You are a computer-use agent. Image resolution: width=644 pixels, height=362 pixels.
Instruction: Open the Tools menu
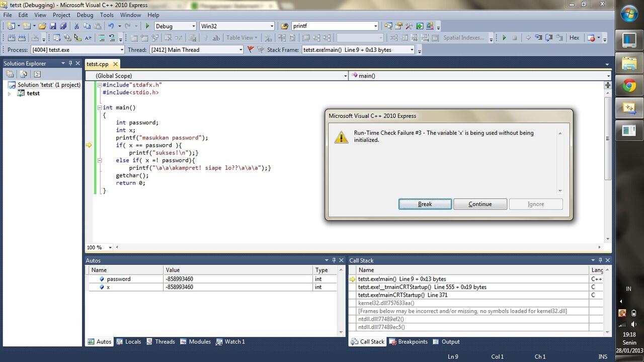107,15
